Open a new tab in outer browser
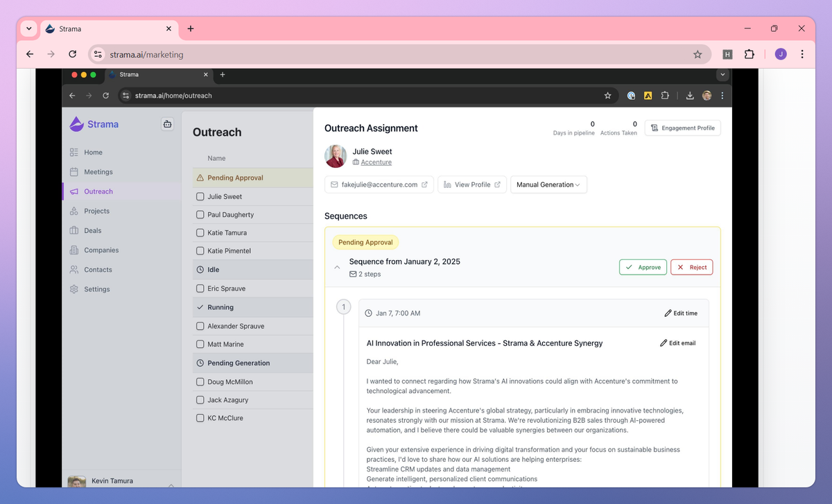Screen dimensions: 832x504 [191, 28]
